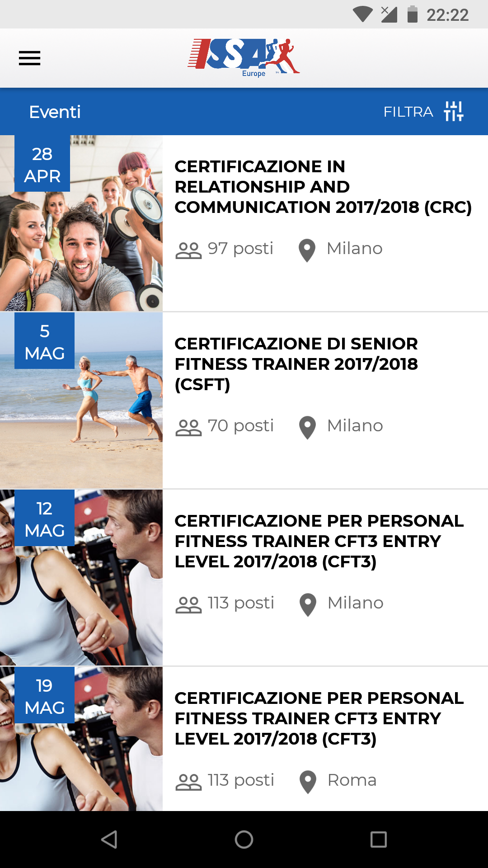Tap the Android home circle button
Screen dimensions: 488x868
244,840
